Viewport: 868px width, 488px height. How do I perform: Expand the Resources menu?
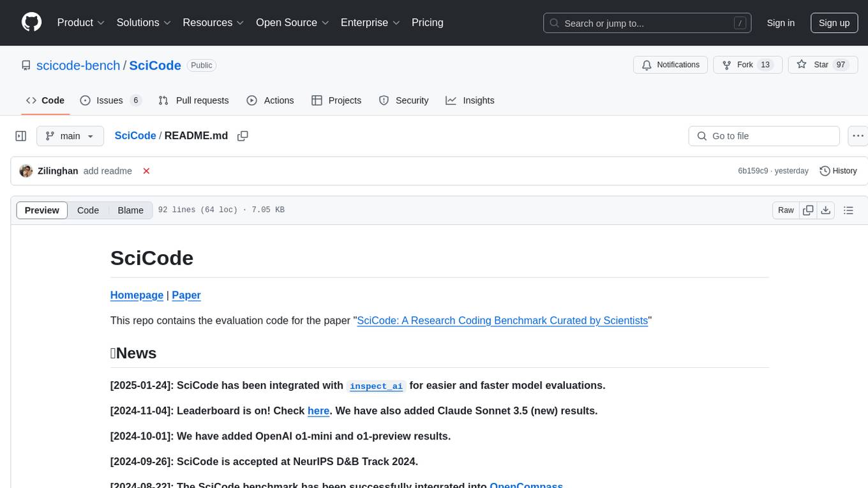(213, 22)
